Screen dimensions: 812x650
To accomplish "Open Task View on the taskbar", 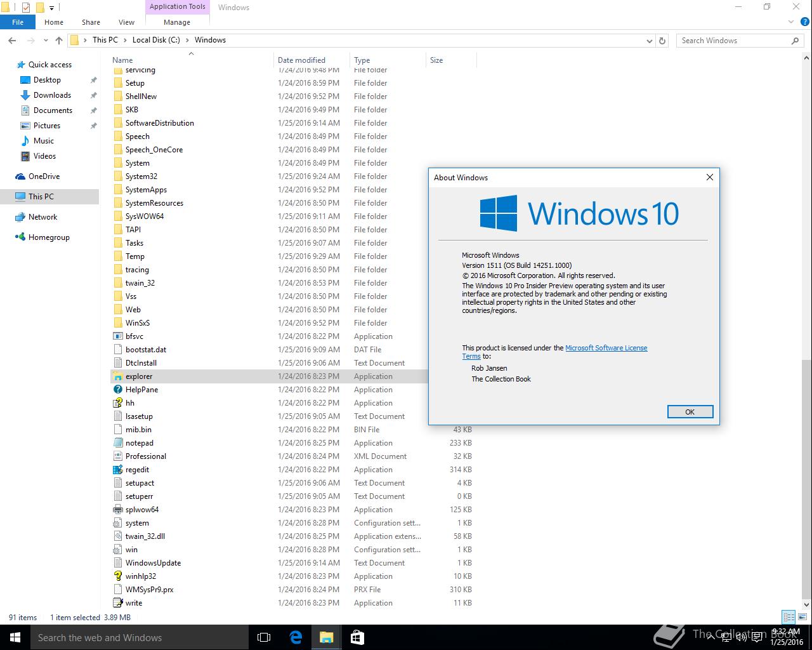I will (264, 637).
